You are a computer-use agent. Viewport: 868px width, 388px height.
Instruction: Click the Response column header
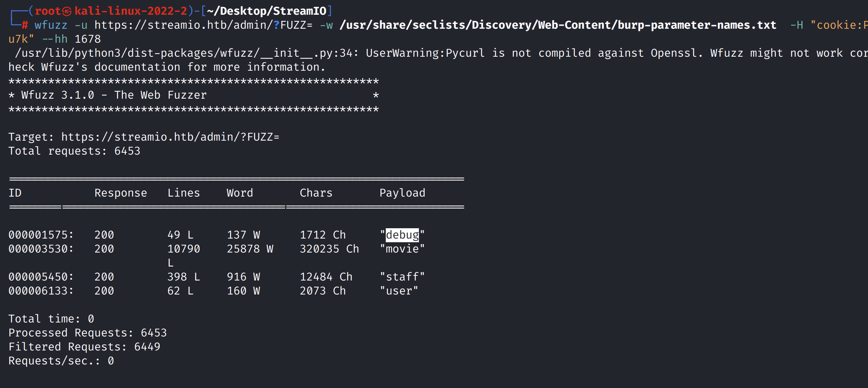[120, 193]
